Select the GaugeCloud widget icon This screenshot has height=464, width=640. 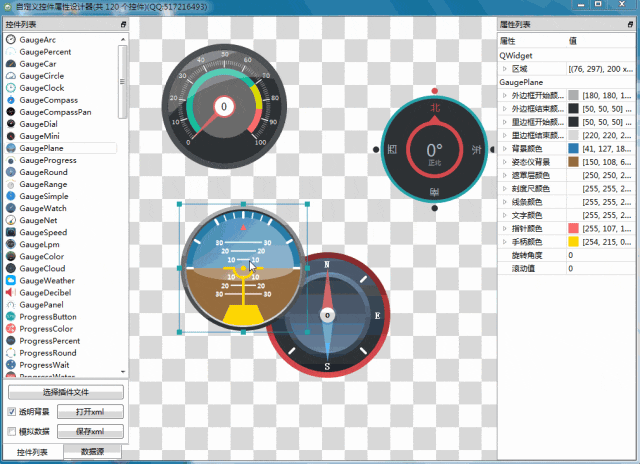coord(11,269)
